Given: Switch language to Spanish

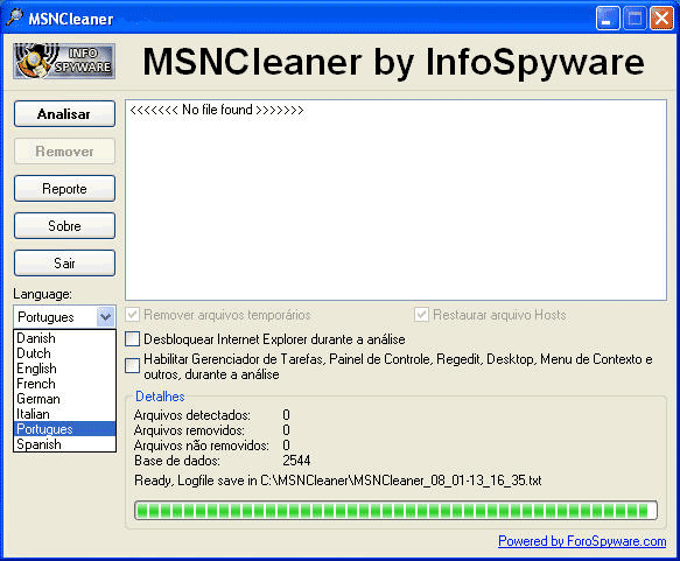Looking at the screenshot, I should (65, 444).
